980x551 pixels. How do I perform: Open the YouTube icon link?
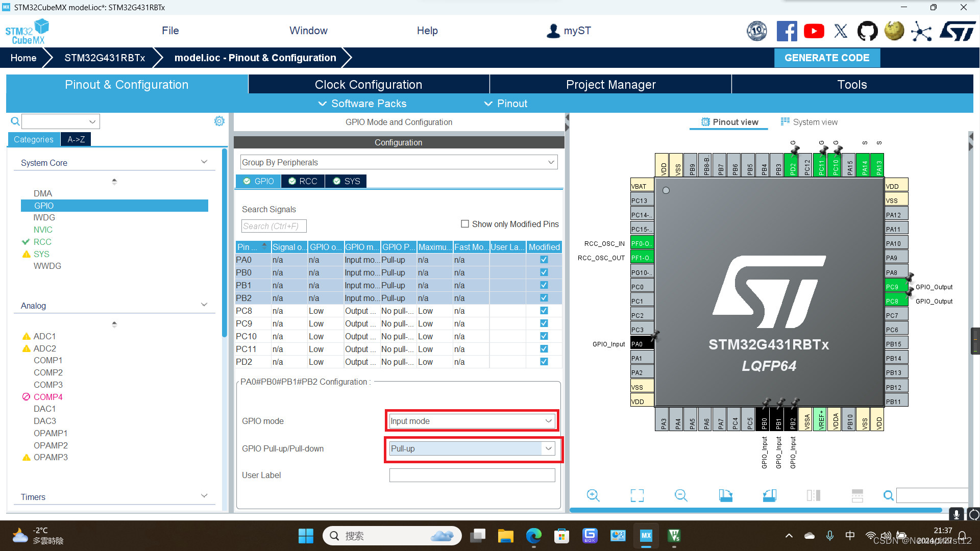[x=814, y=31]
